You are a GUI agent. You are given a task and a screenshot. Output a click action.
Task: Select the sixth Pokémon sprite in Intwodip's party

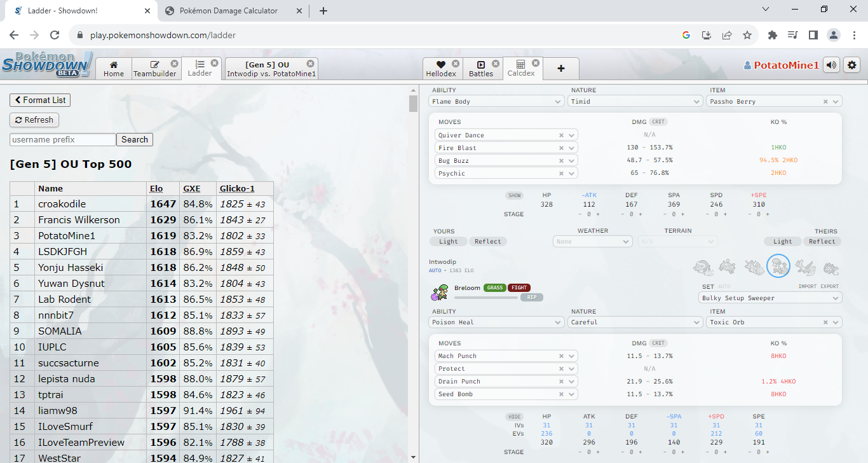click(831, 268)
